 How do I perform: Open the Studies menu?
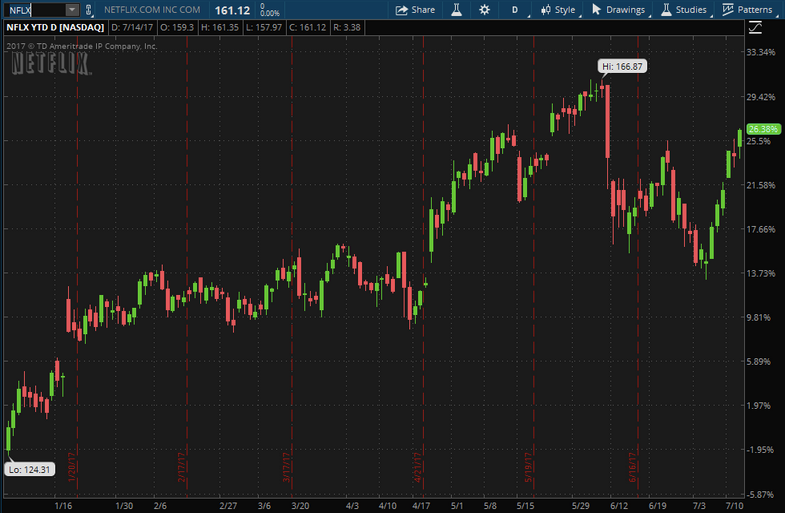pos(683,10)
